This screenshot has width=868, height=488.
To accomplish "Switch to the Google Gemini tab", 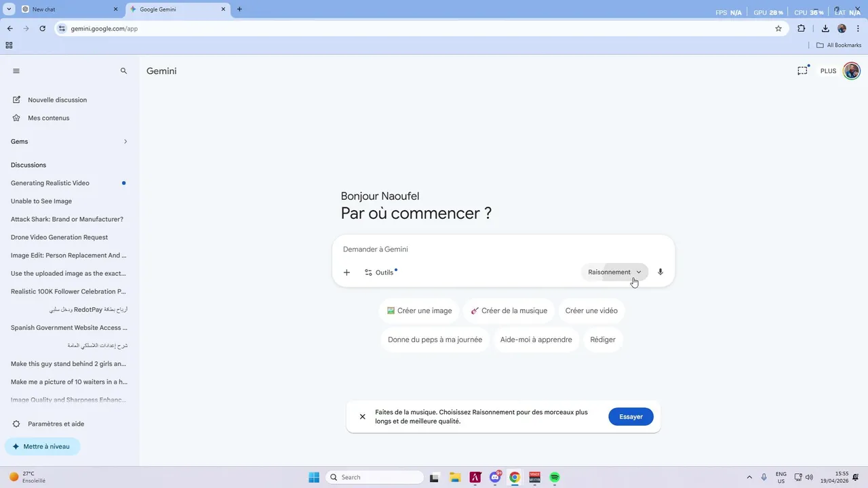I will [176, 9].
